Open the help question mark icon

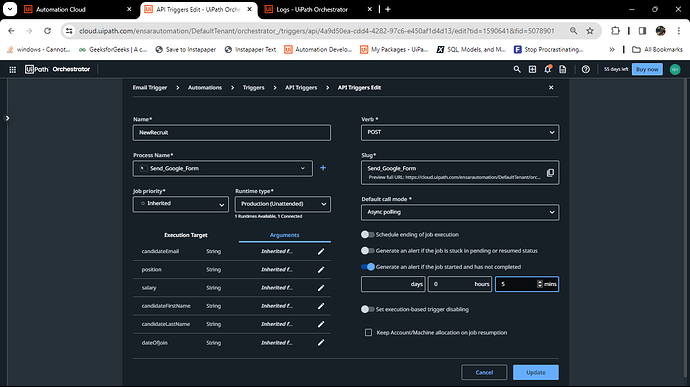coord(585,69)
